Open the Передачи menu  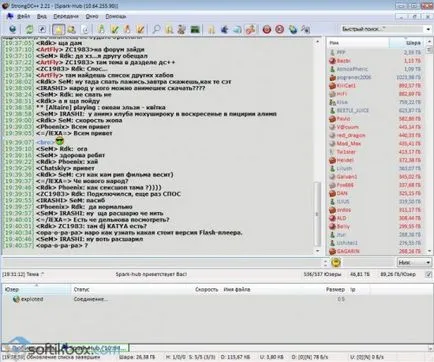tap(66, 16)
